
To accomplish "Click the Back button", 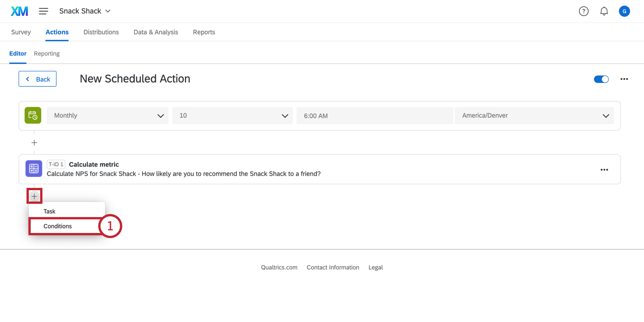I will click(38, 79).
